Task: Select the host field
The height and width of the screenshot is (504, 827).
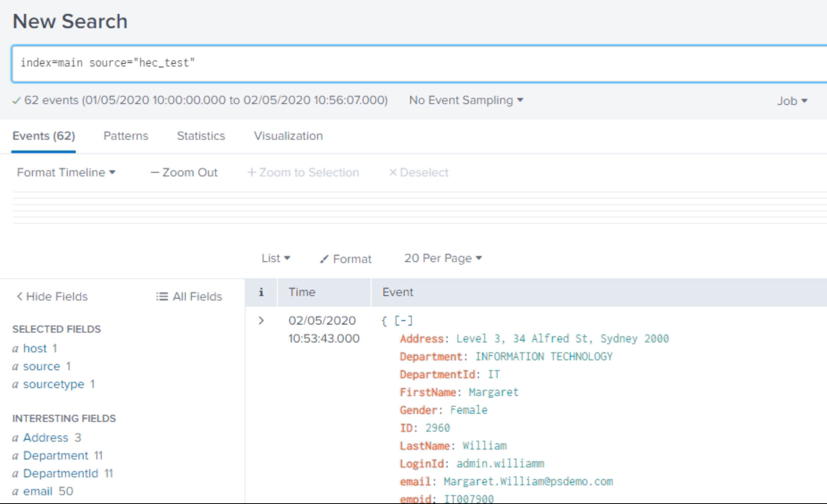Action: [35, 348]
